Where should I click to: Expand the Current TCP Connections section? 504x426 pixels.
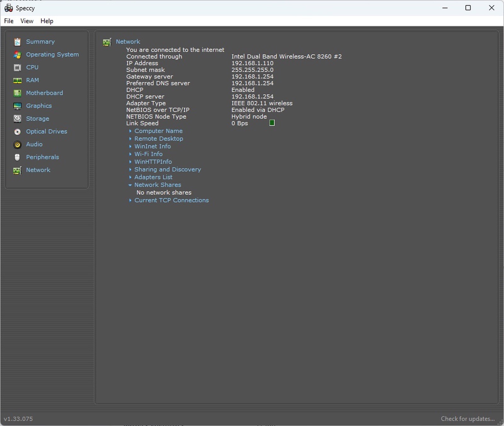pyautogui.click(x=130, y=200)
